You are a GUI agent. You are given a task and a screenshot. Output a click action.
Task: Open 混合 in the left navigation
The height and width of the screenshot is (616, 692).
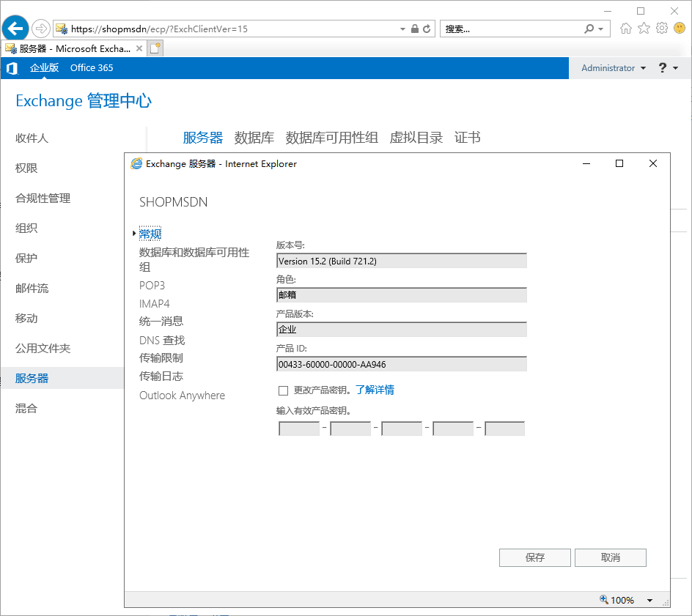click(26, 408)
